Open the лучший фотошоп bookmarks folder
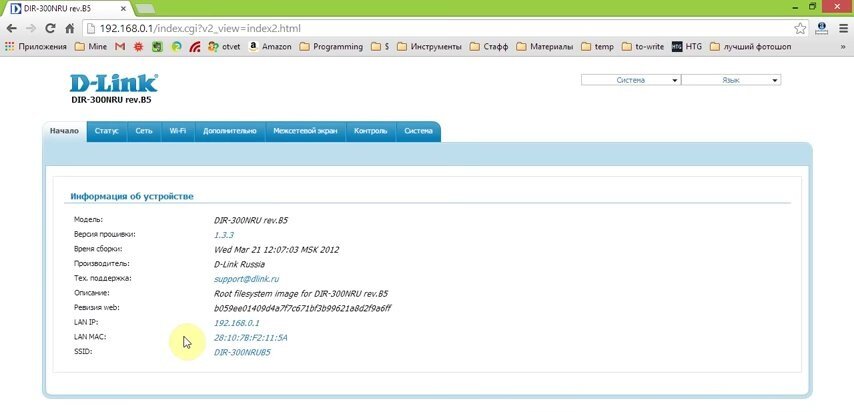854x412 pixels. 751,47
